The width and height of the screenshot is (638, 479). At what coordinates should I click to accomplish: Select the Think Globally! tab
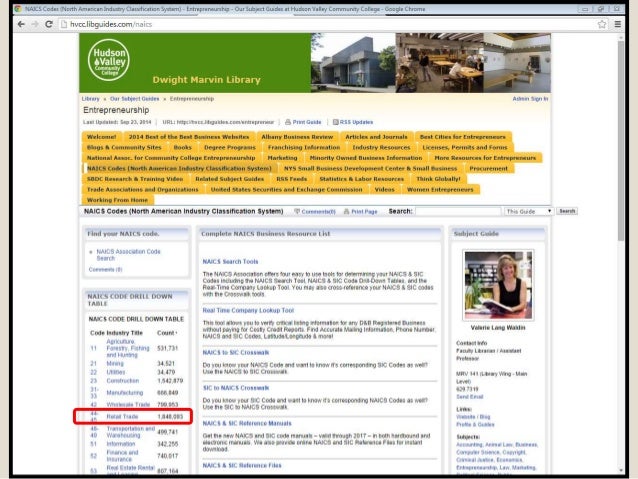(438, 179)
